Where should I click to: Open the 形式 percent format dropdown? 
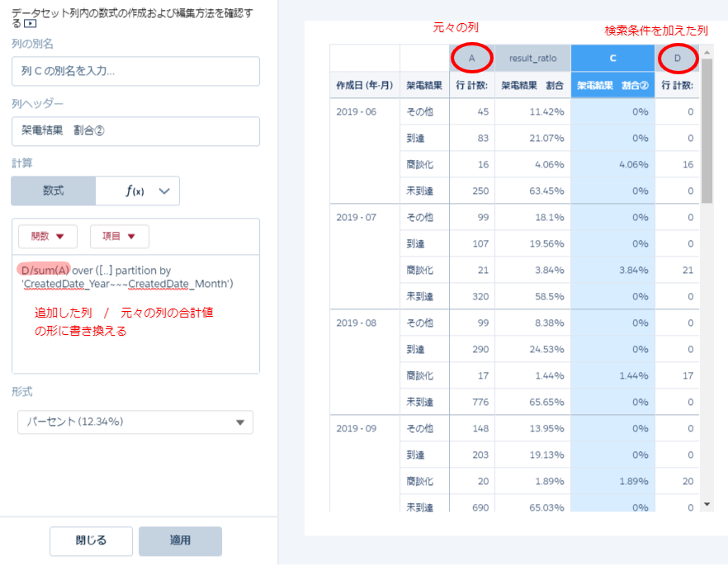click(135, 422)
